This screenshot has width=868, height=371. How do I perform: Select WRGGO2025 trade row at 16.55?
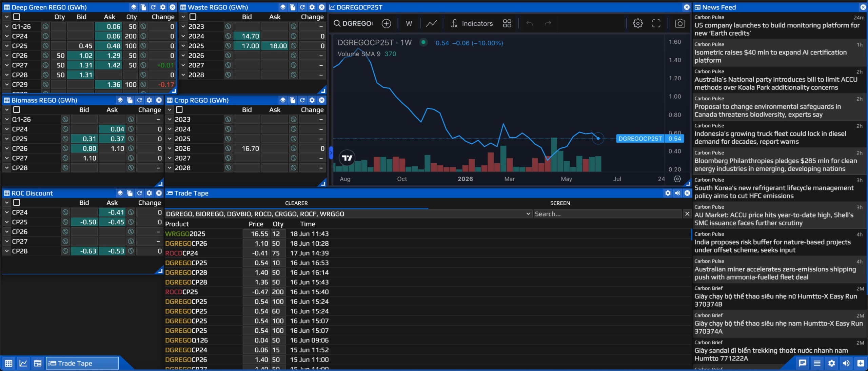[427, 234]
